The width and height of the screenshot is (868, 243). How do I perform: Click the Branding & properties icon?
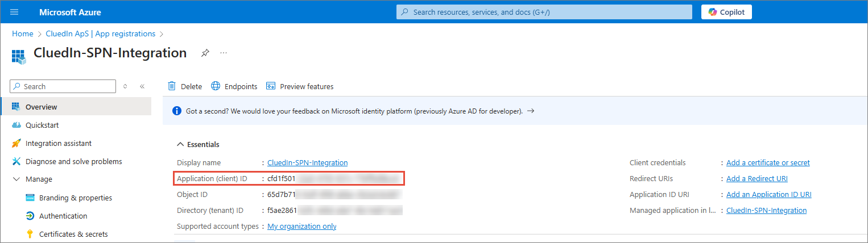[x=30, y=198]
